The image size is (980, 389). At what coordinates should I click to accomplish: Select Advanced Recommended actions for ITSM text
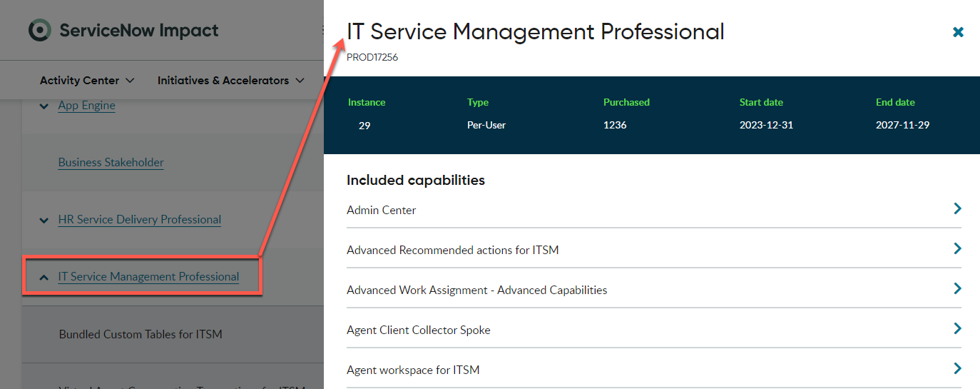[x=453, y=250]
